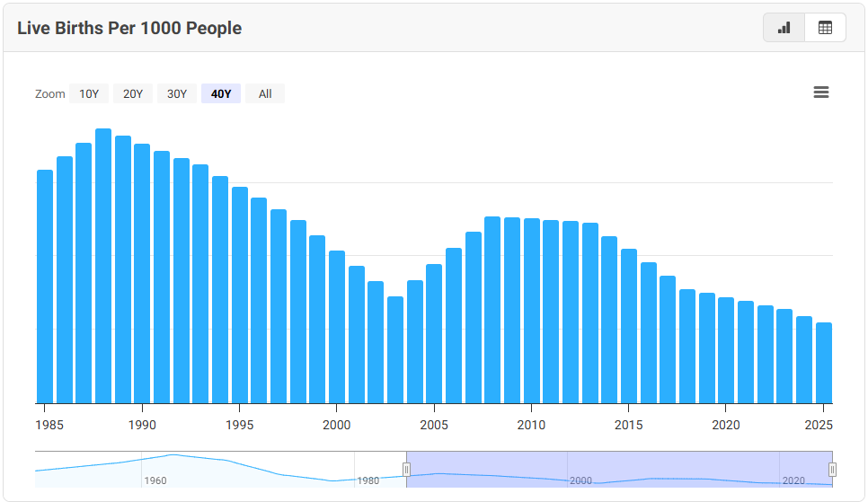
Task: Click the 2005 x-axis label
Action: pos(434,425)
